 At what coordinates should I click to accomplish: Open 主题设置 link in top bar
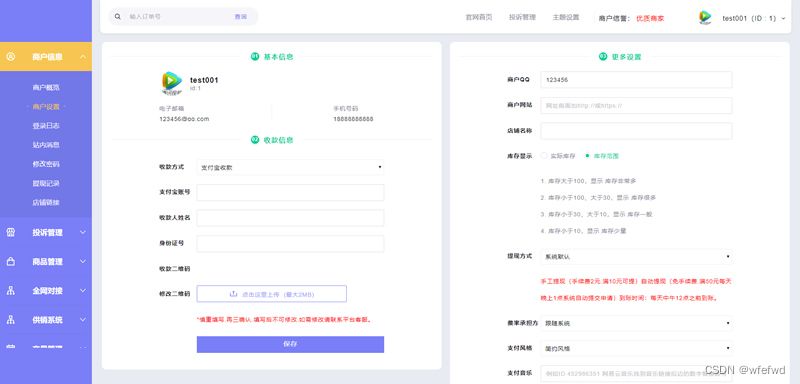pos(566,17)
